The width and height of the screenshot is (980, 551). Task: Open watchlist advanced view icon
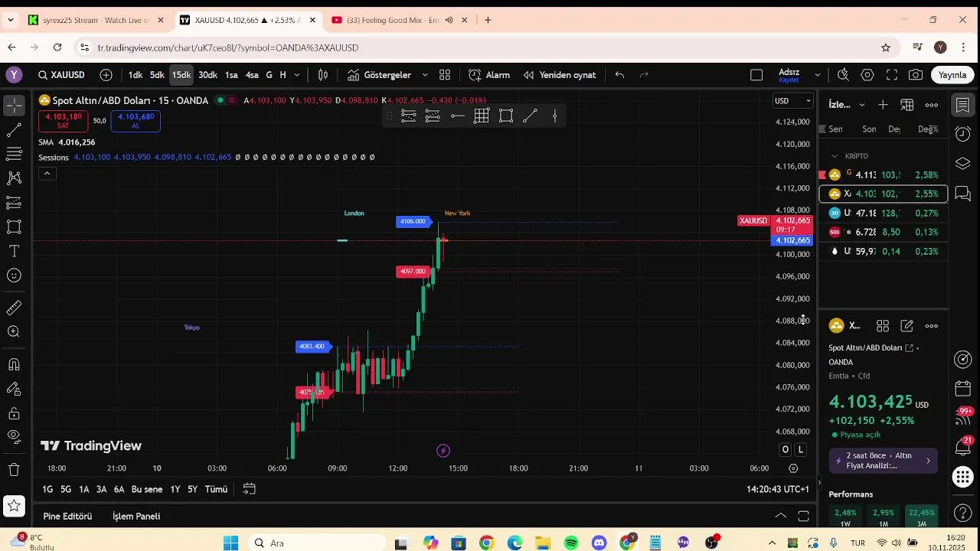pos(907,105)
